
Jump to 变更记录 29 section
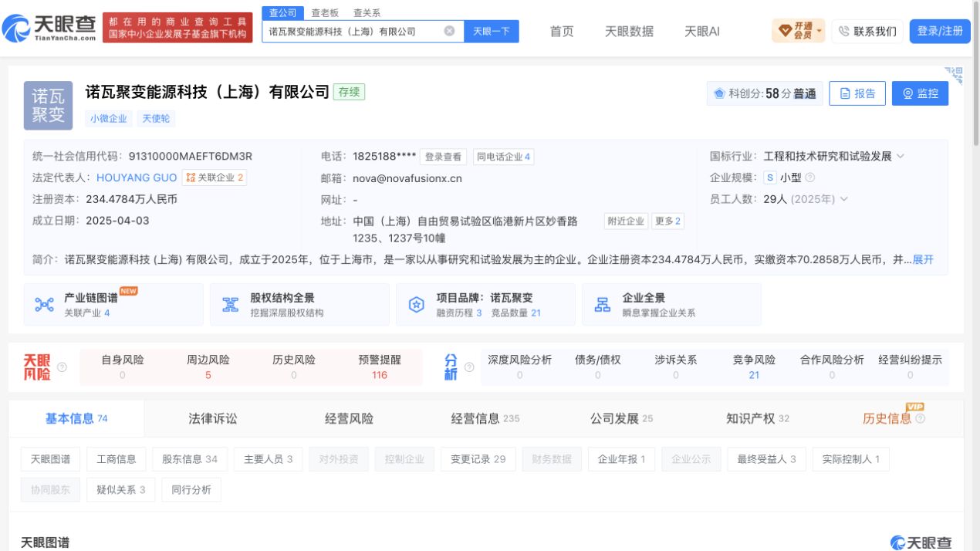point(478,459)
